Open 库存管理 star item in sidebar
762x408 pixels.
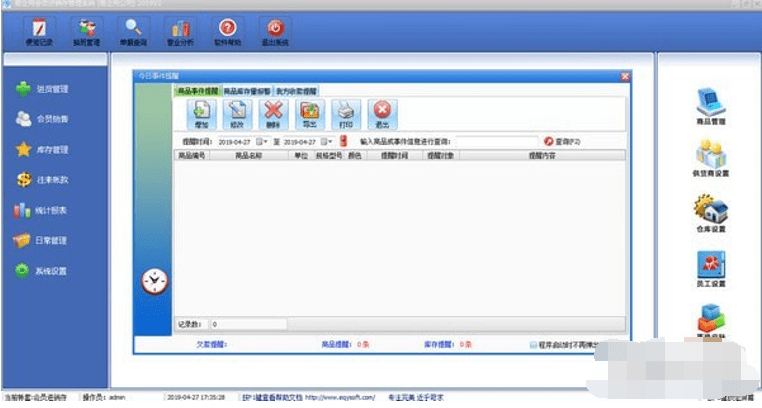point(42,150)
